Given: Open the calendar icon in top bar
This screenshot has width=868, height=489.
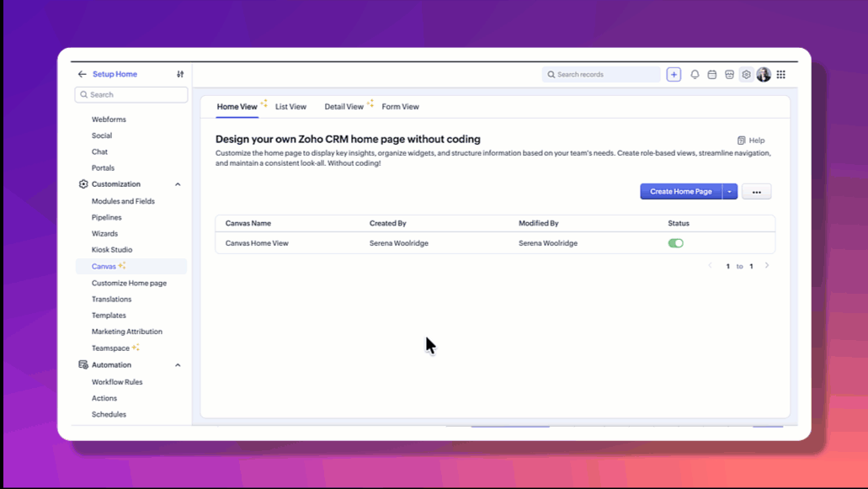Looking at the screenshot, I should point(712,74).
